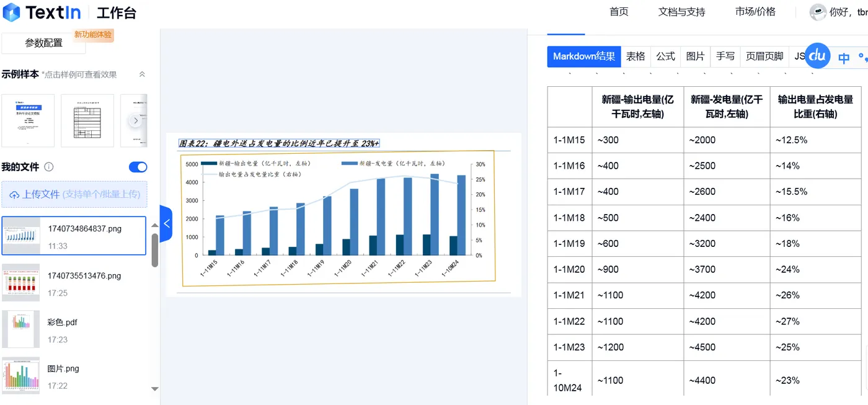
Task: Open the second sample thumbnail with the form table
Action: 87,120
